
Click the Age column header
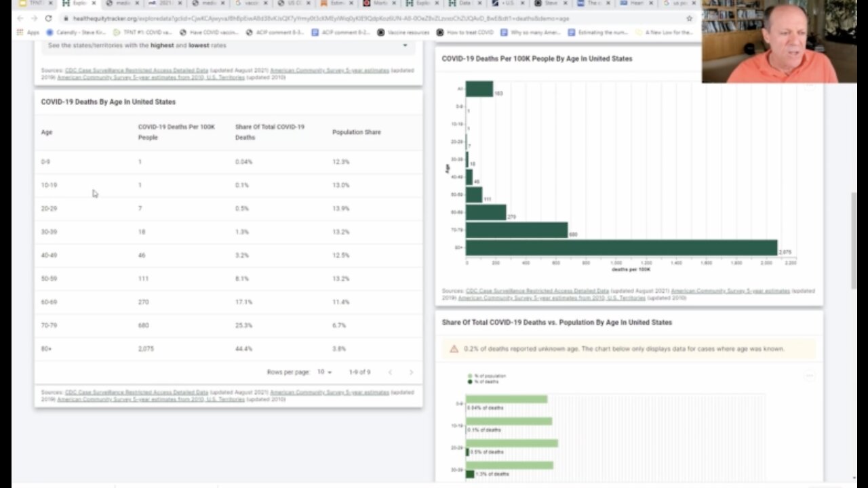(x=46, y=132)
